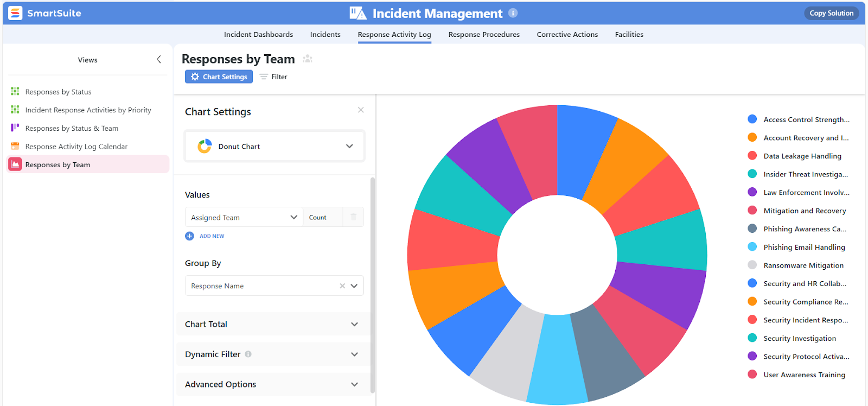Open Incident Response Activities by Priority view
Image resolution: width=868 pixels, height=406 pixels.
(88, 110)
